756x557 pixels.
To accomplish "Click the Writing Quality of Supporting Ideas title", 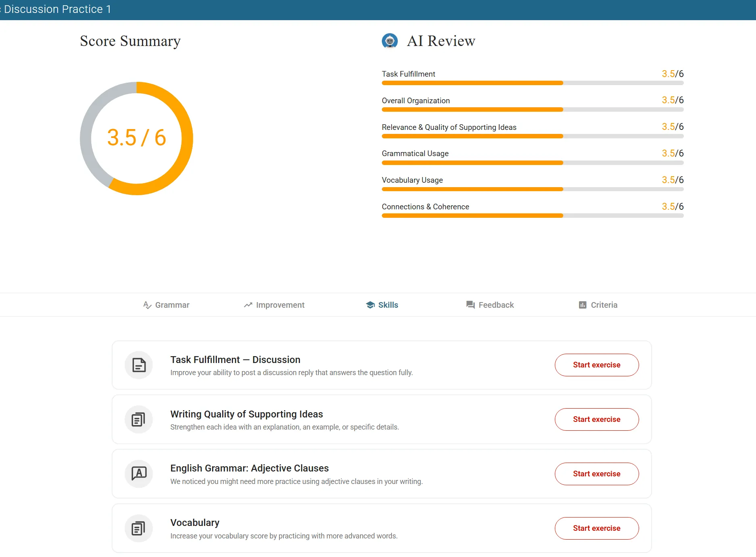I will pyautogui.click(x=246, y=414).
